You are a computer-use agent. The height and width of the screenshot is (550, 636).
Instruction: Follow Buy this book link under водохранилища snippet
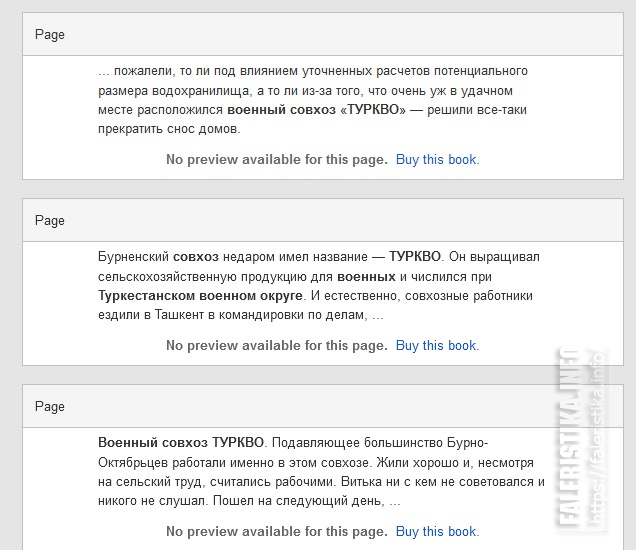point(437,159)
